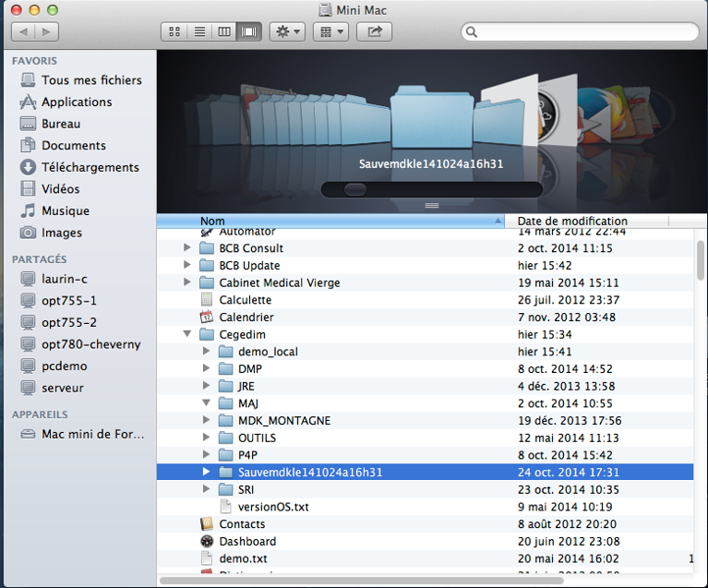Select the versionOS.txt file
The width and height of the screenshot is (708, 588).
pos(272,507)
